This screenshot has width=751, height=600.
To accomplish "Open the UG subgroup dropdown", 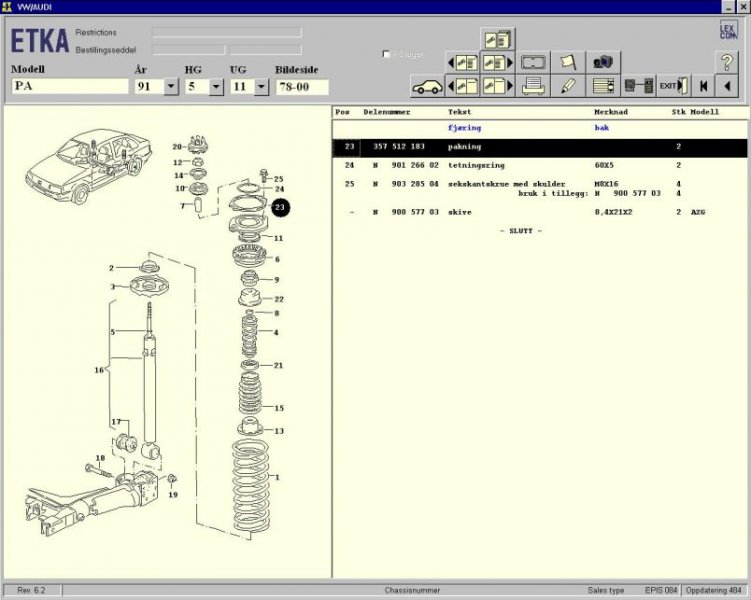I will tap(261, 87).
